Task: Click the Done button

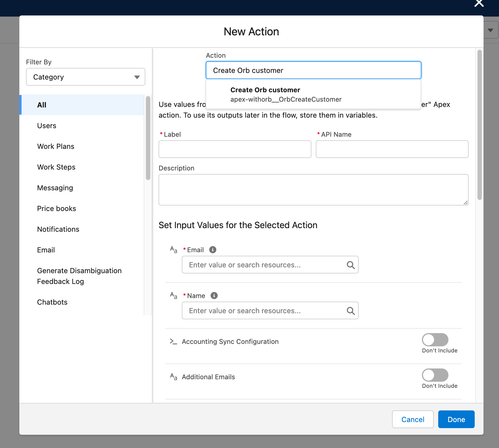Action: click(456, 419)
